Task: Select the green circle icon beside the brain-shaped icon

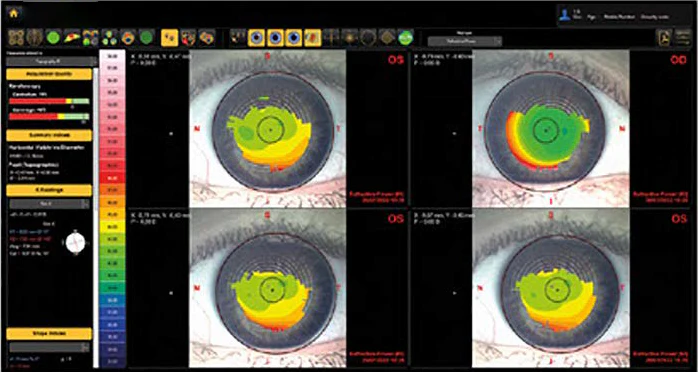Action: click(x=53, y=37)
